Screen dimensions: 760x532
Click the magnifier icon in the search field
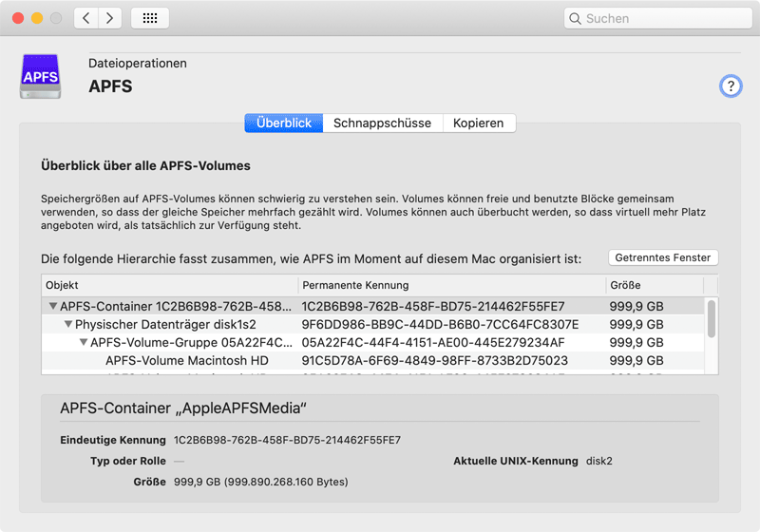coord(575,18)
